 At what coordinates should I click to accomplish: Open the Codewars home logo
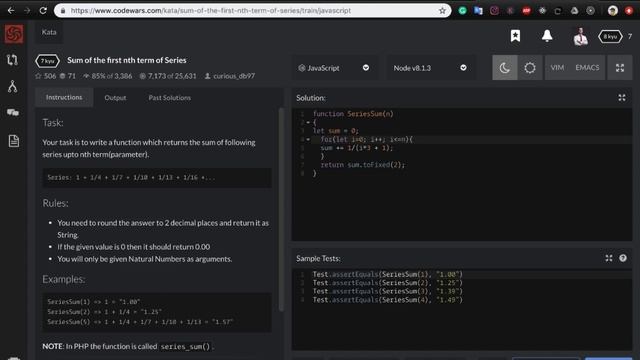pos(13,33)
